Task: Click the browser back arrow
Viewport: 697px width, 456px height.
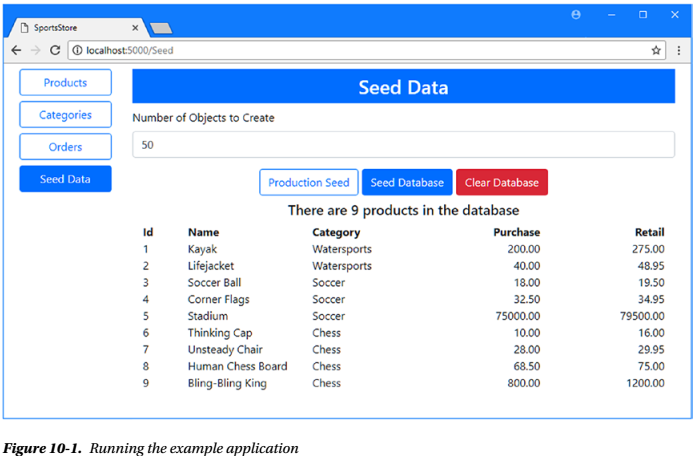Action: pos(16,50)
